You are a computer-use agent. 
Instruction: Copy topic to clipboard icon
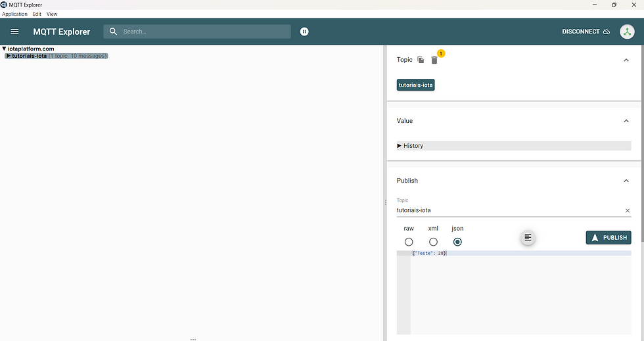pyautogui.click(x=421, y=60)
